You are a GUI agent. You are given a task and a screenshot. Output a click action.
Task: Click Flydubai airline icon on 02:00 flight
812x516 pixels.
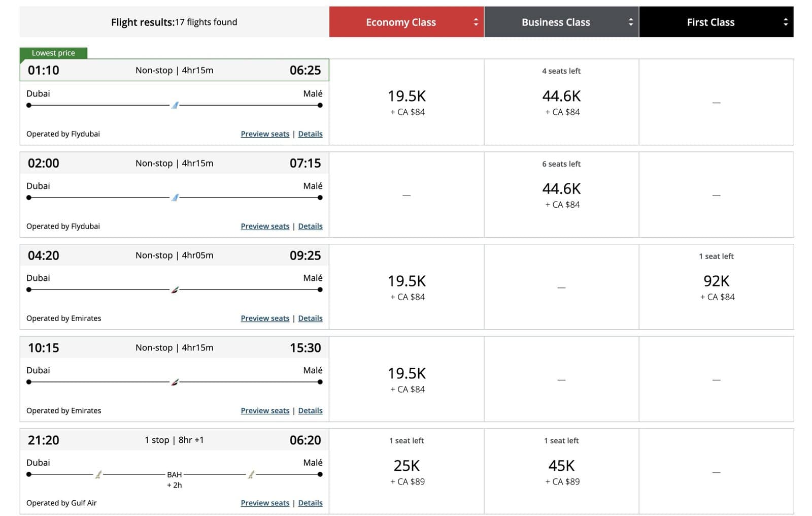click(x=175, y=198)
